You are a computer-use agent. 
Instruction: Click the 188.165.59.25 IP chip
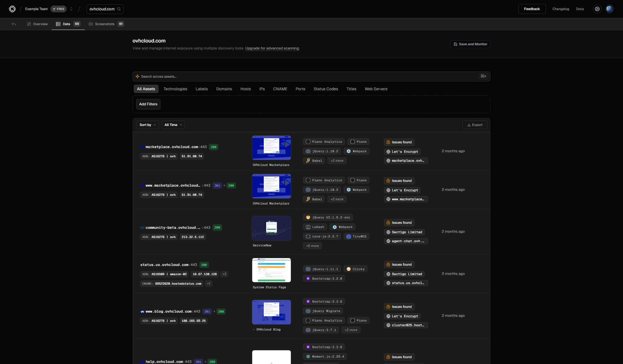point(193,321)
